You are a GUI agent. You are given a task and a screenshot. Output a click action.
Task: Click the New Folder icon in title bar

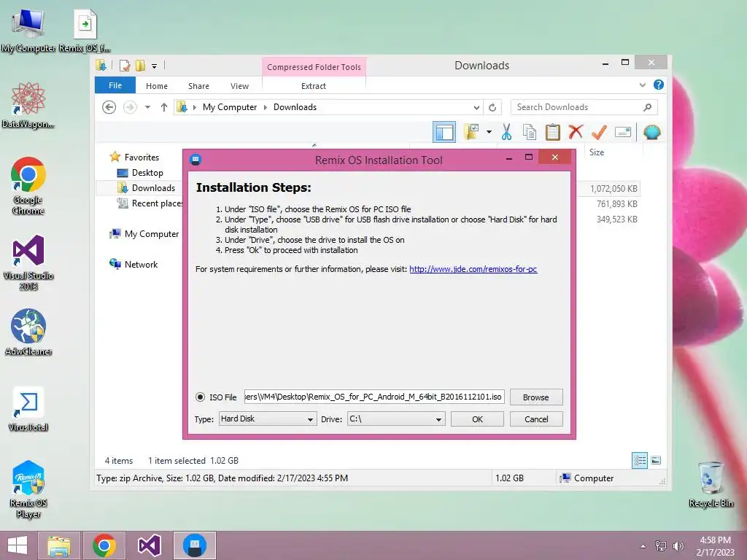pos(140,65)
